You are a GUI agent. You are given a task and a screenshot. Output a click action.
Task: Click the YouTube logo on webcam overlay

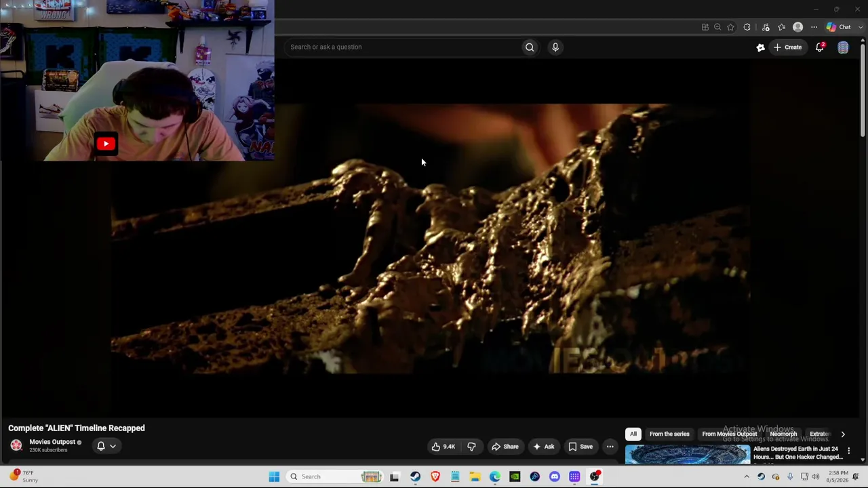pos(106,144)
